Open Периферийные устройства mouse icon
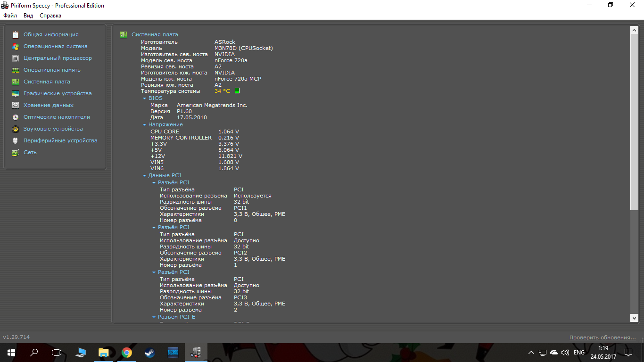 tap(16, 140)
